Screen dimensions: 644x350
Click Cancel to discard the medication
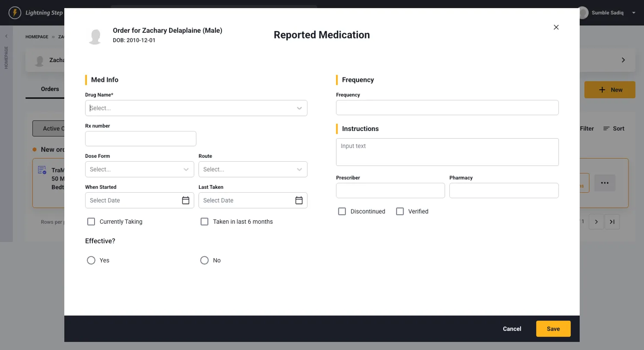tap(512, 329)
